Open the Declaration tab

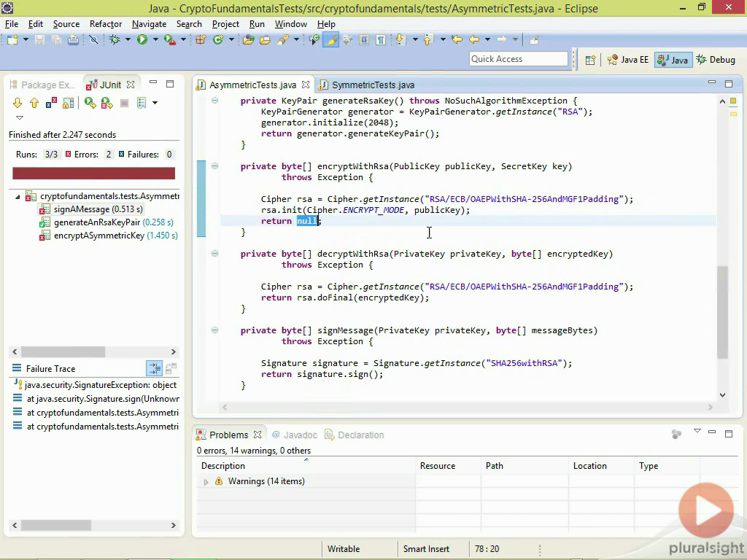coord(355,435)
